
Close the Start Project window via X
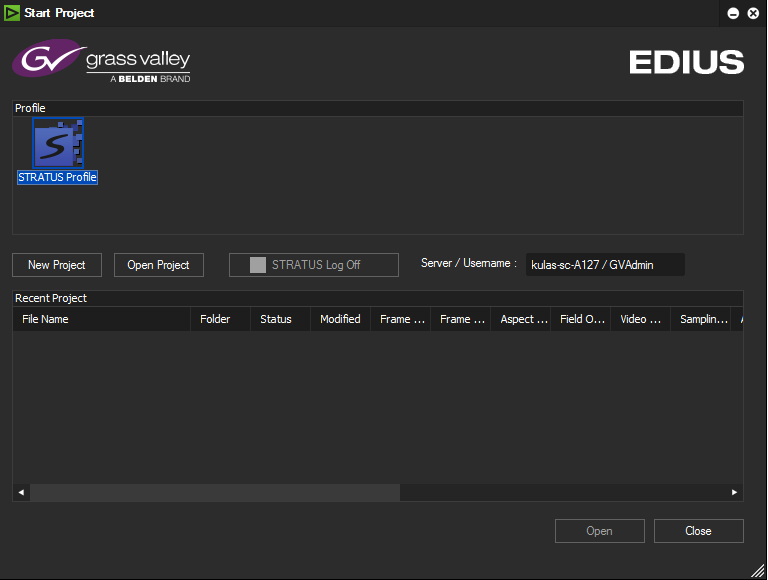[753, 13]
